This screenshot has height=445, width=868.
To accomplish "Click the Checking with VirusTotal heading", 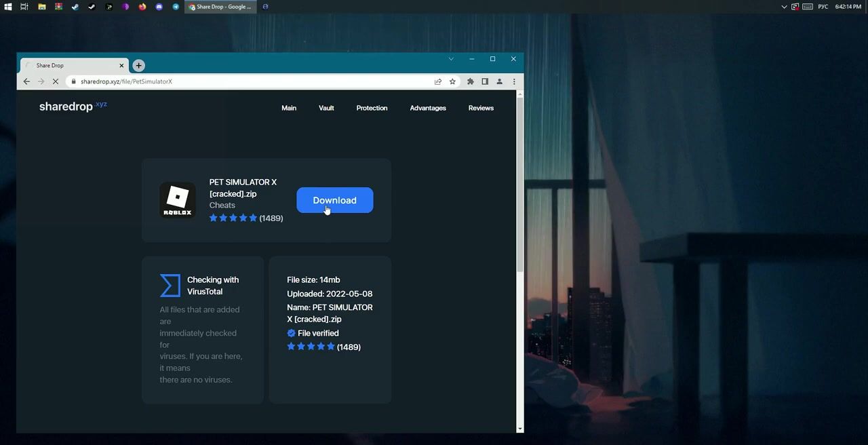I will [x=213, y=286].
